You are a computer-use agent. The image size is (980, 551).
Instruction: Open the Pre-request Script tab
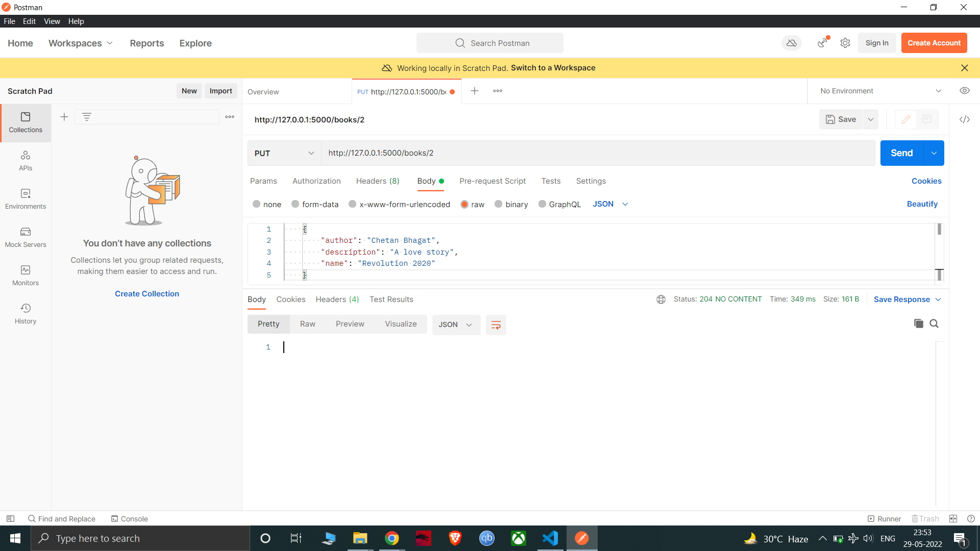tap(492, 181)
